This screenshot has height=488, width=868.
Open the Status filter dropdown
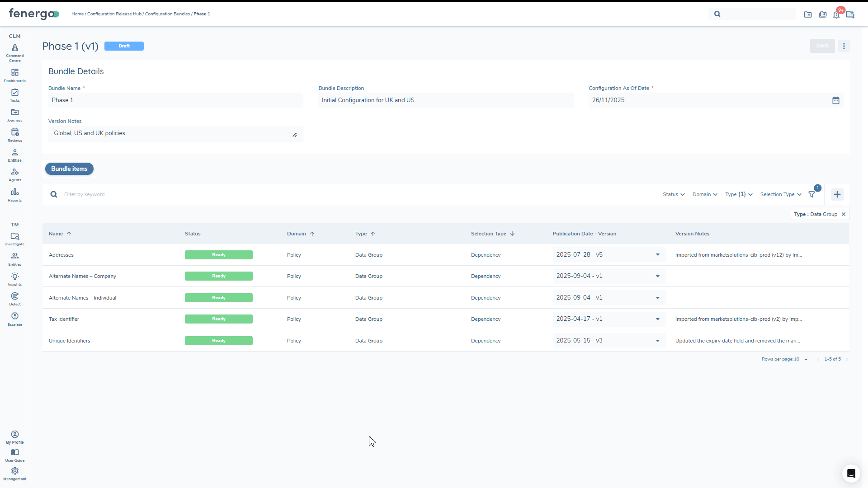pos(673,194)
